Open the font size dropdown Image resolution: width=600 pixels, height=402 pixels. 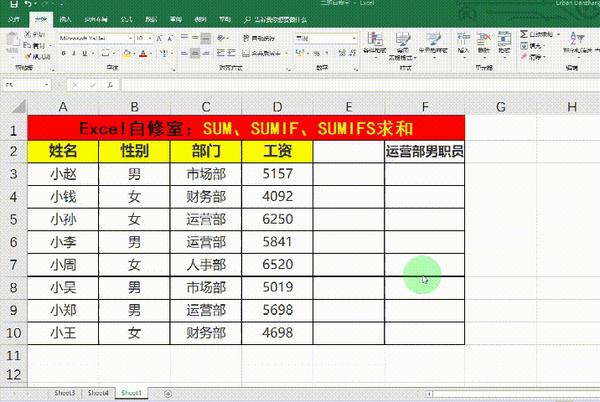tap(150, 38)
